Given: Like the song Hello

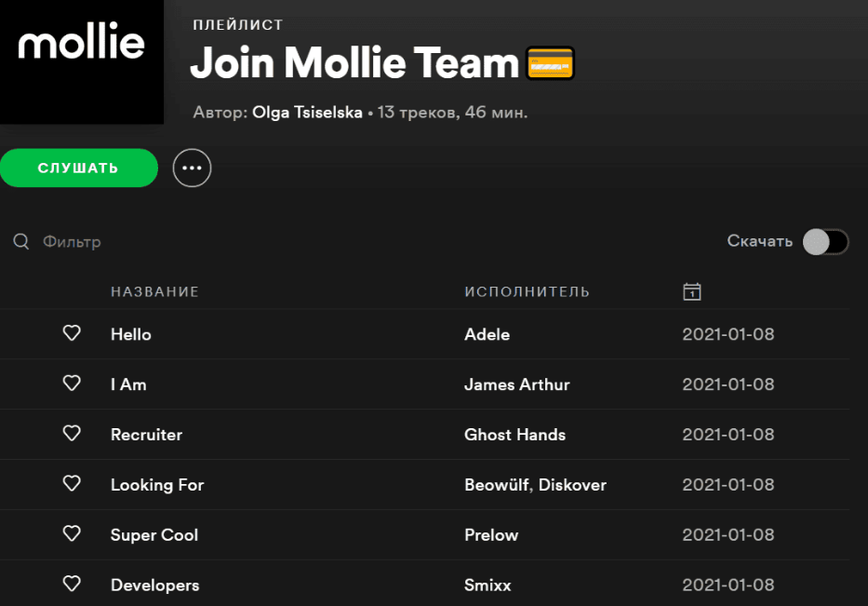Looking at the screenshot, I should click(x=72, y=333).
